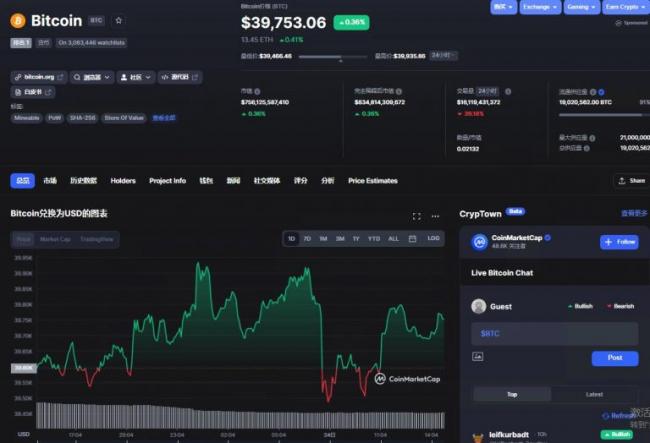The width and height of the screenshot is (650, 443).
Task: Click the Bitcoin logo icon
Action: [x=17, y=20]
